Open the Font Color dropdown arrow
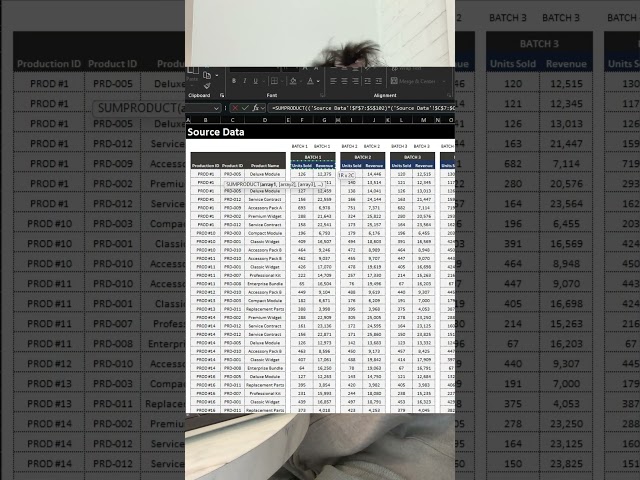The image size is (640, 480). click(x=318, y=81)
